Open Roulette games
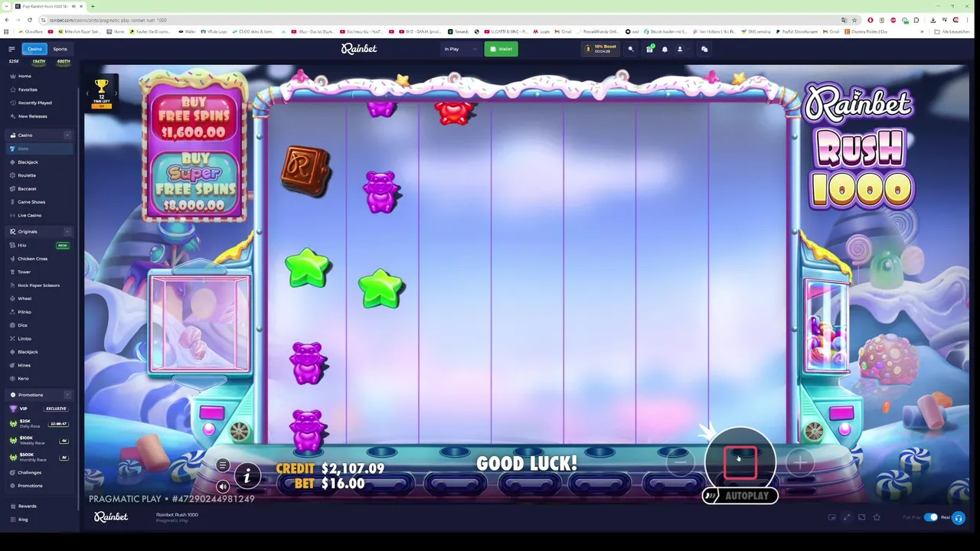Viewport: 980px width, 551px height. [27, 175]
